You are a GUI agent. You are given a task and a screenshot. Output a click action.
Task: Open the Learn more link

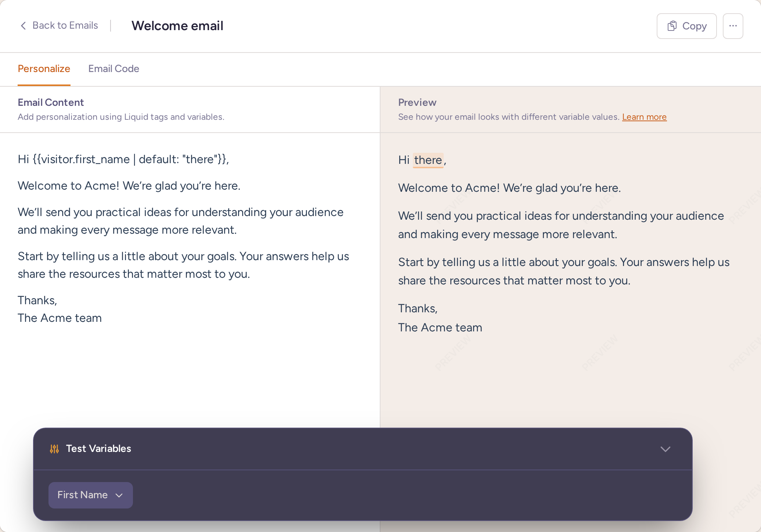(644, 117)
